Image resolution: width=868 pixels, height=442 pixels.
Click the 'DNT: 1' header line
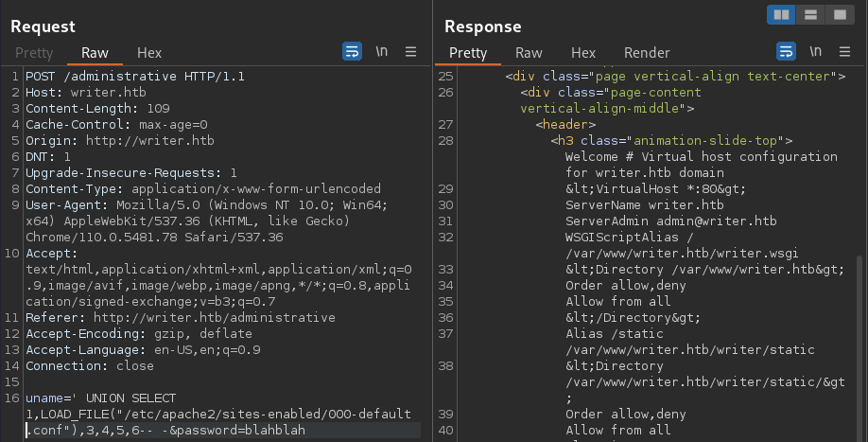pyautogui.click(x=48, y=157)
